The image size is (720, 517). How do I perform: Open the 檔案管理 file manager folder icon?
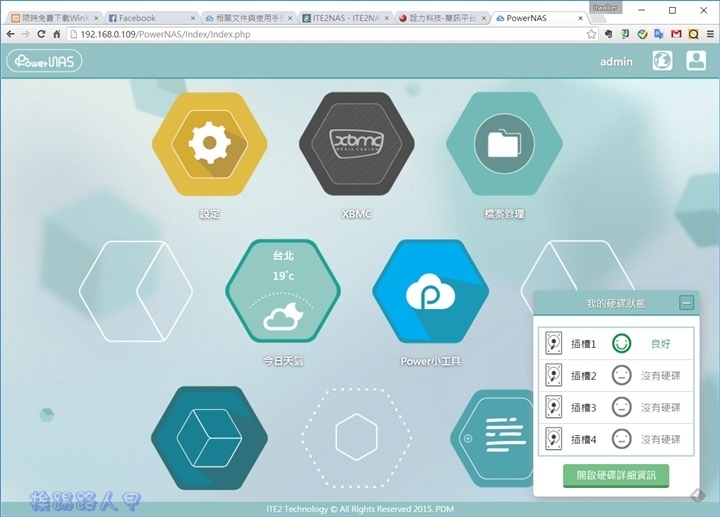(x=504, y=144)
